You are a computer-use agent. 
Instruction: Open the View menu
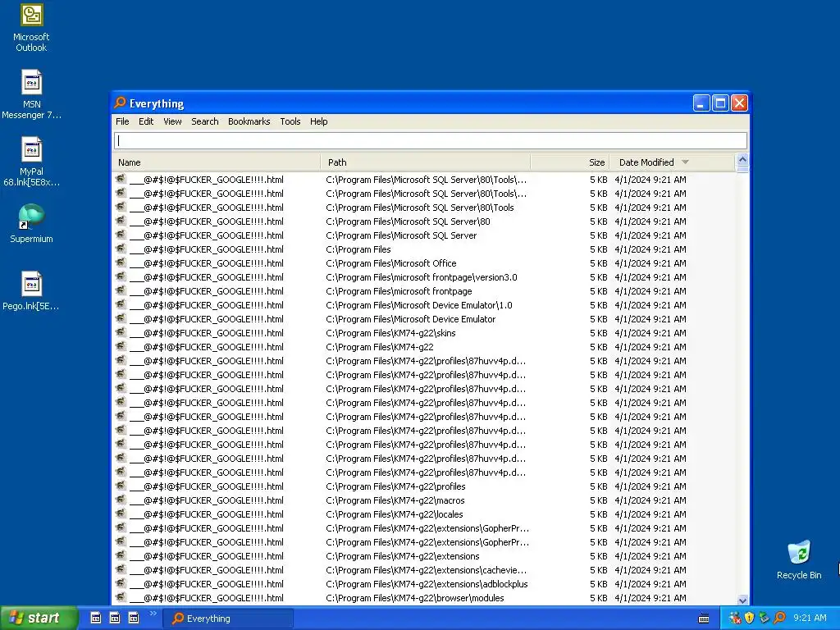(x=172, y=121)
